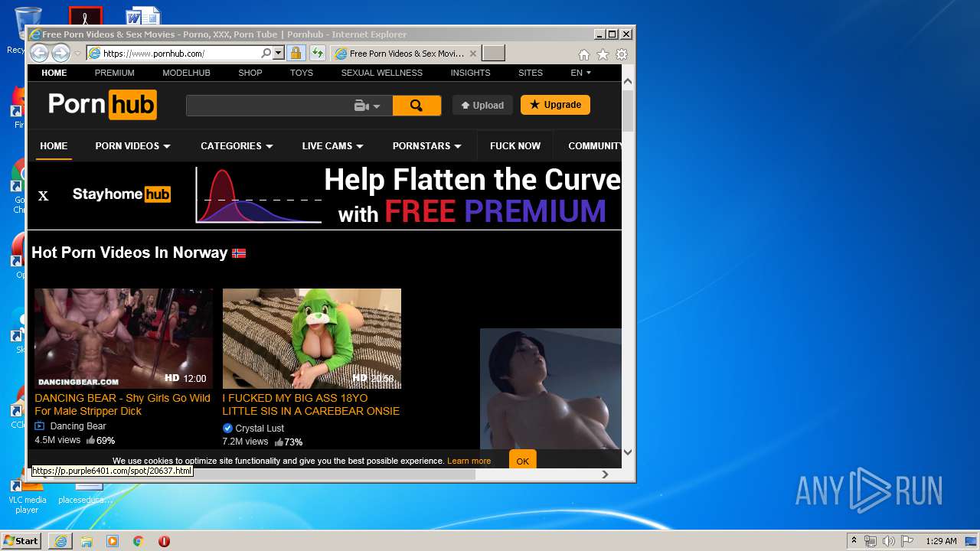
Task: Open the Windows Start menu
Action: pyautogui.click(x=21, y=541)
